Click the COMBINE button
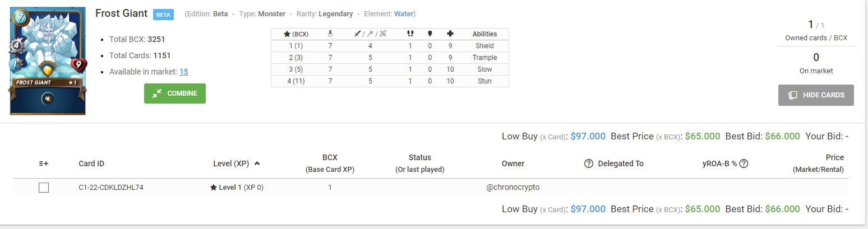 coord(175,94)
